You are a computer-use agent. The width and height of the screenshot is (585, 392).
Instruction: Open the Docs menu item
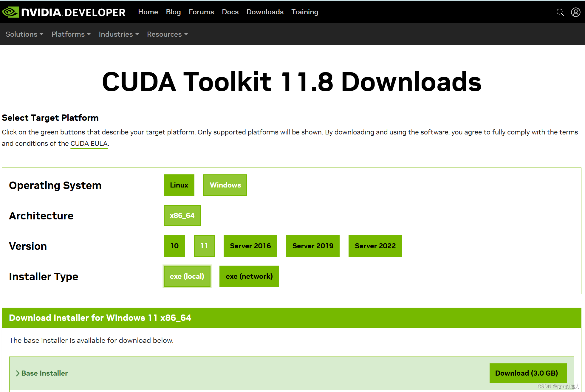[230, 12]
